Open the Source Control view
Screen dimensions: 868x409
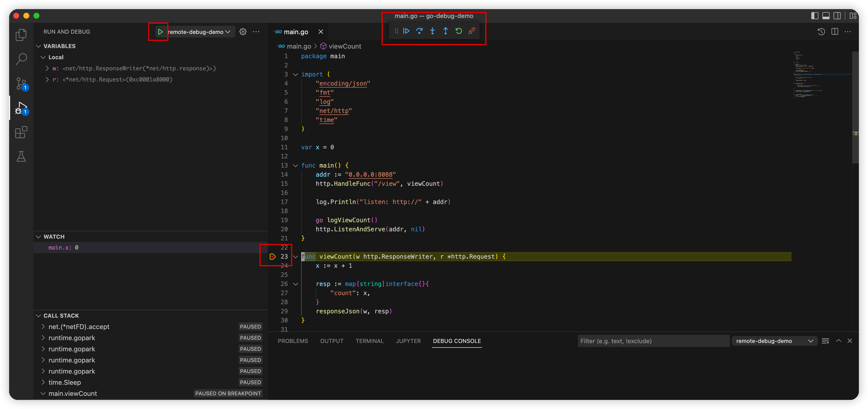(x=21, y=84)
